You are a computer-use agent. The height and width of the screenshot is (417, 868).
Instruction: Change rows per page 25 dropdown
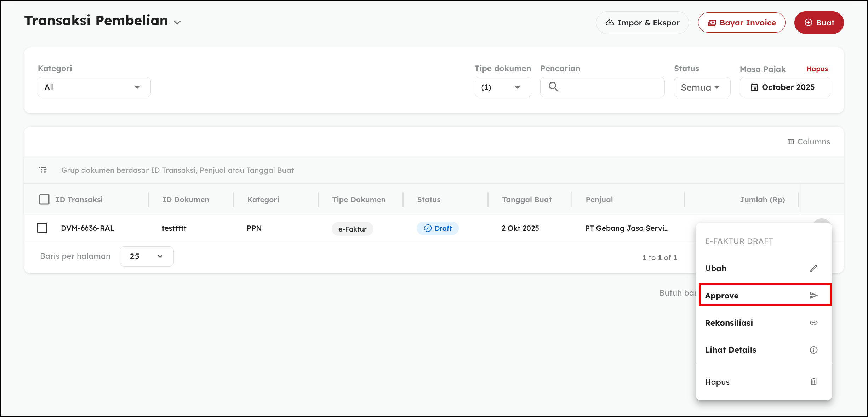click(x=146, y=256)
